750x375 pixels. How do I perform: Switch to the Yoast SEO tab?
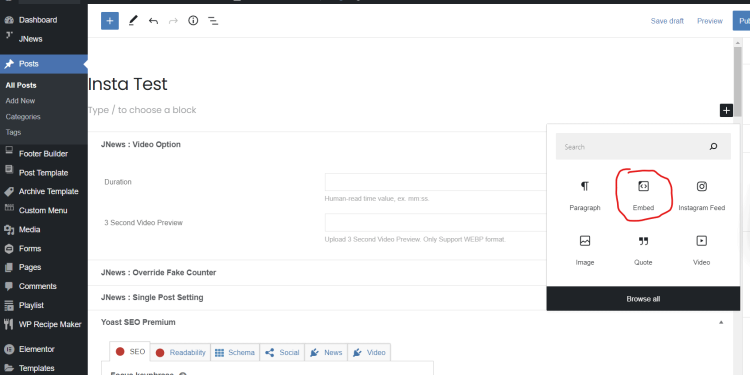[x=130, y=352]
